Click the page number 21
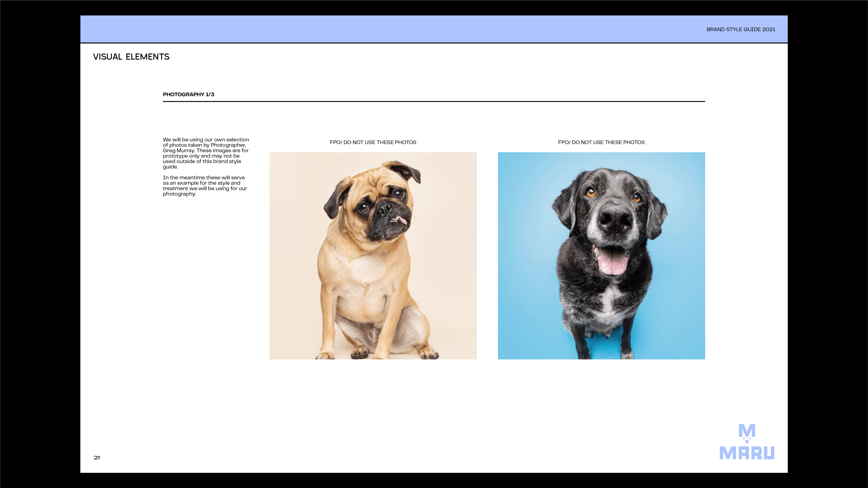Viewport: 868px width, 488px height. coord(97,458)
